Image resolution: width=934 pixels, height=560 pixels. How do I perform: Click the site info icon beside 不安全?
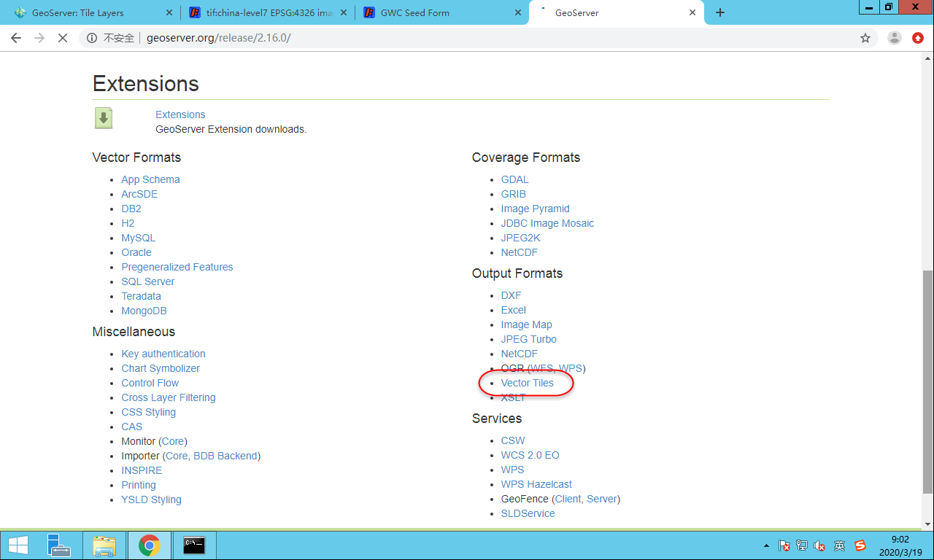click(92, 38)
